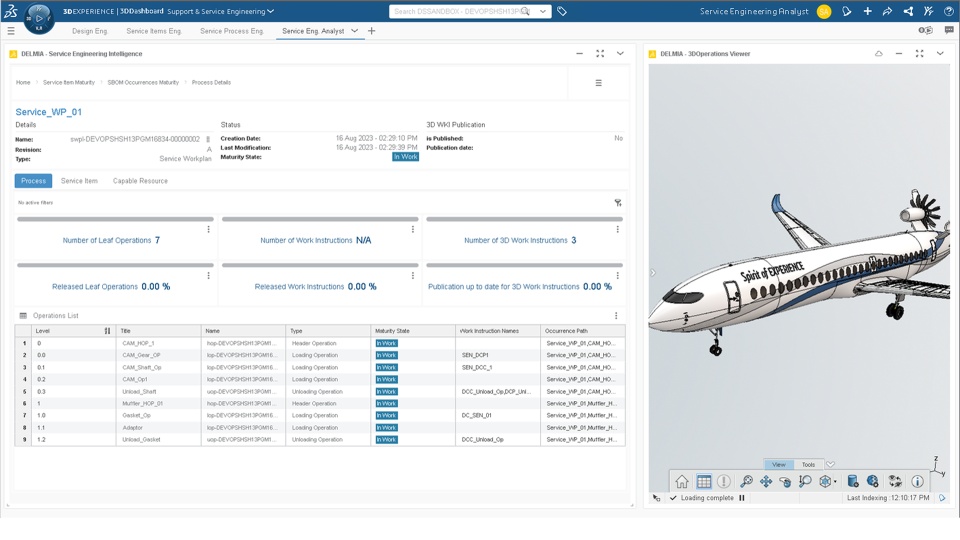Click the tag icon at viewer status bar end

[942, 498]
